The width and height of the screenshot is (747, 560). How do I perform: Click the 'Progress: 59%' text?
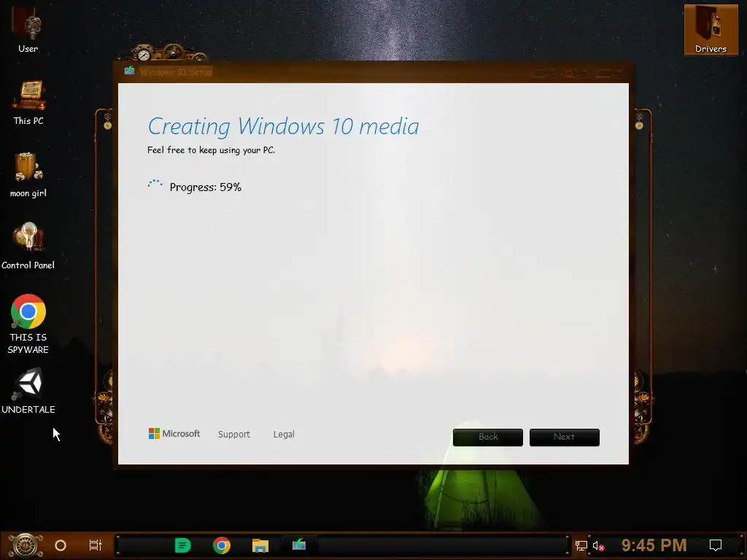pos(205,187)
